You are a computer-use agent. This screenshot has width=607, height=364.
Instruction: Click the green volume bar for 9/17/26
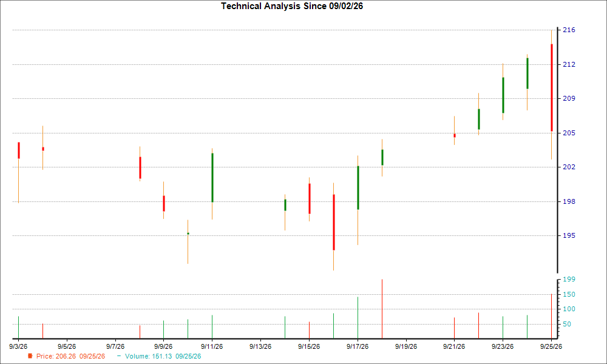coord(358,317)
